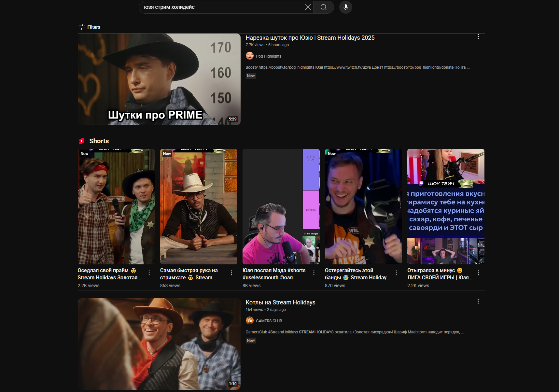Play the Юзя послал Мэда short thumbnail
Image resolution: width=559 pixels, height=392 pixels.
(281, 206)
